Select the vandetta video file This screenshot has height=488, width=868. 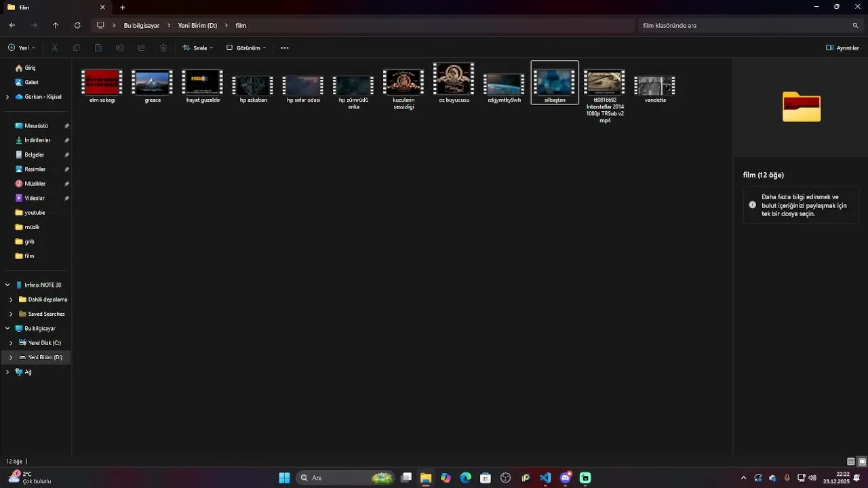[x=655, y=89]
